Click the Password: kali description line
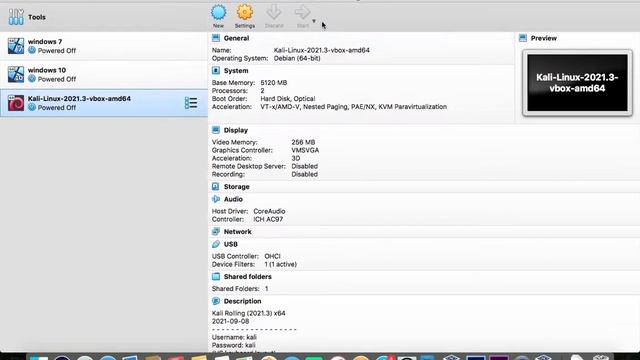This screenshot has width=640, height=360. point(233,345)
